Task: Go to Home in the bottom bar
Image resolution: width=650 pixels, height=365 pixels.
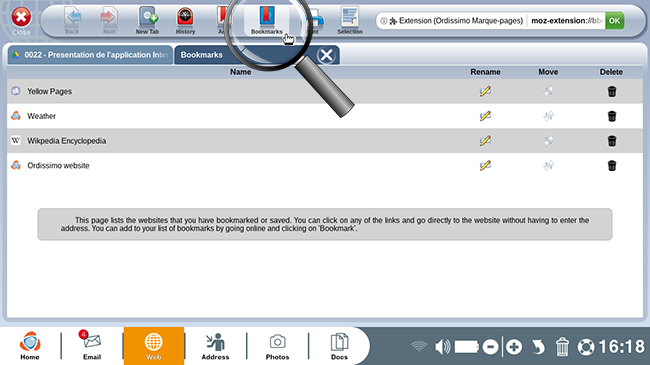Action: (30, 346)
